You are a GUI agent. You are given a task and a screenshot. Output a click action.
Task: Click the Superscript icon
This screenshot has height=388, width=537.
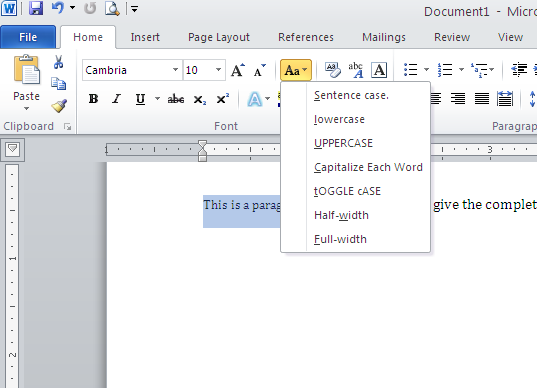pyautogui.click(x=223, y=99)
